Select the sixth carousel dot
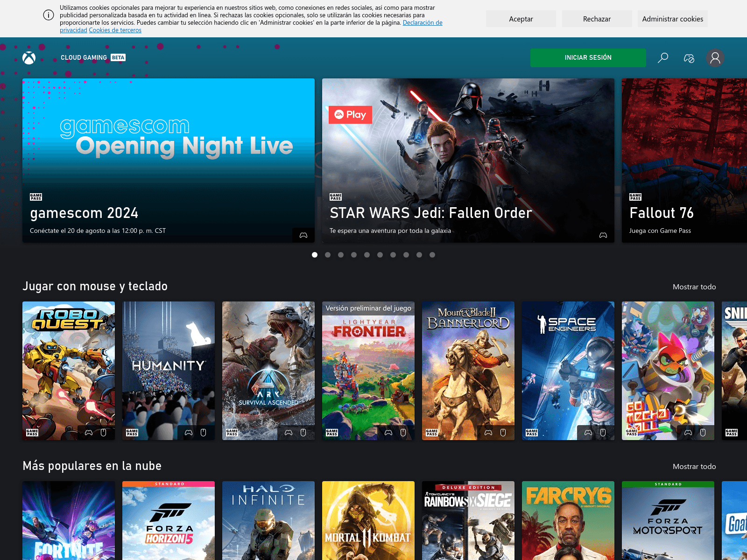This screenshot has width=747, height=560. 380,255
